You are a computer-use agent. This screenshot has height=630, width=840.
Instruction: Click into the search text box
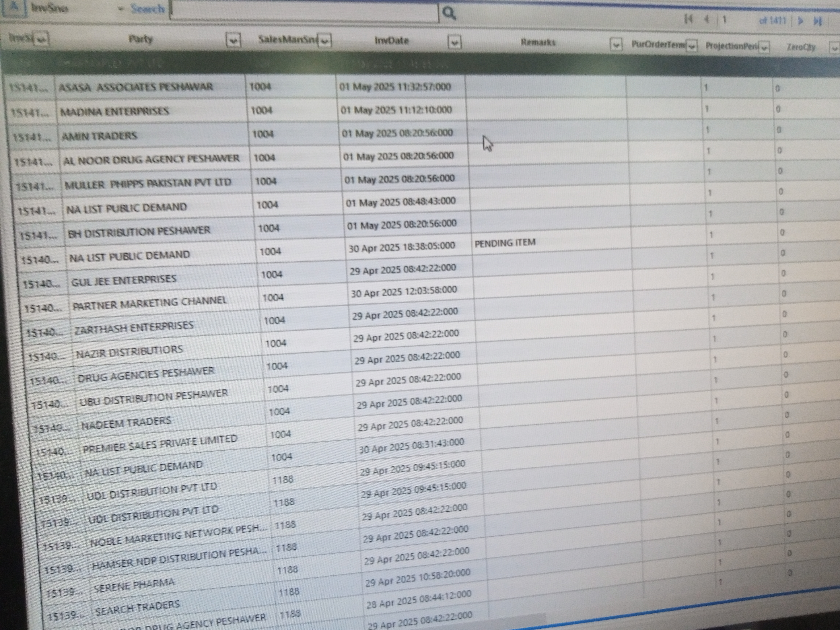304,11
